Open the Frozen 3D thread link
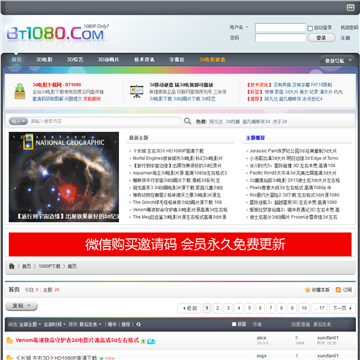This screenshot has height=360, width=360. 293,217
